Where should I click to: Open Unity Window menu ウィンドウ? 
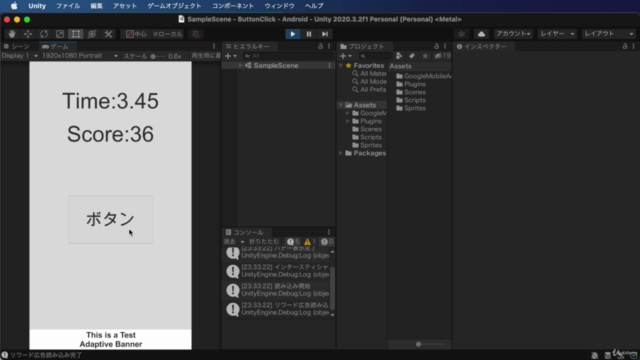pyautogui.click(x=280, y=6)
